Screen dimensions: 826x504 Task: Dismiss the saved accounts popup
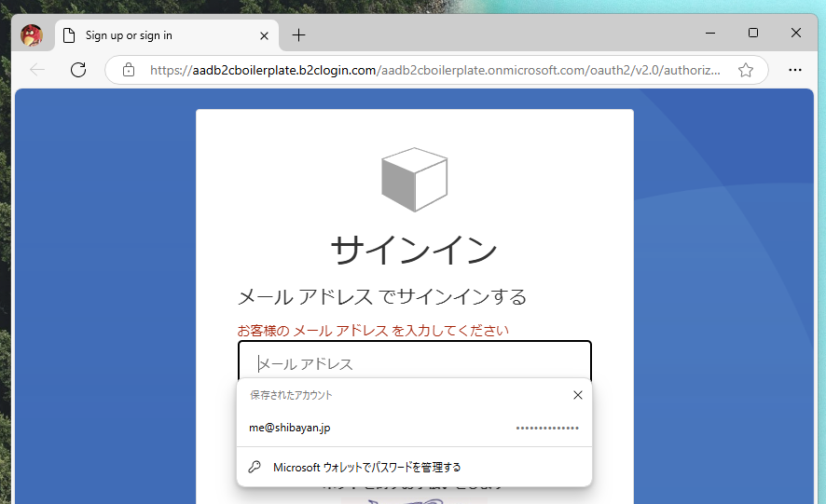pos(578,395)
